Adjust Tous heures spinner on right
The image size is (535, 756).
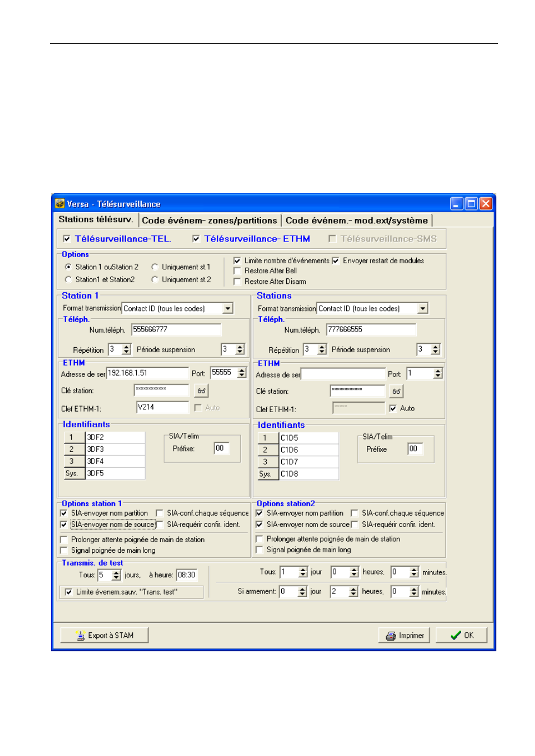353,572
